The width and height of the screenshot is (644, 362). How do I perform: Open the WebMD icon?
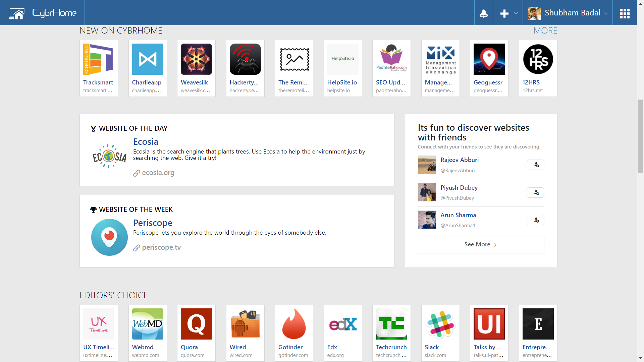(148, 324)
